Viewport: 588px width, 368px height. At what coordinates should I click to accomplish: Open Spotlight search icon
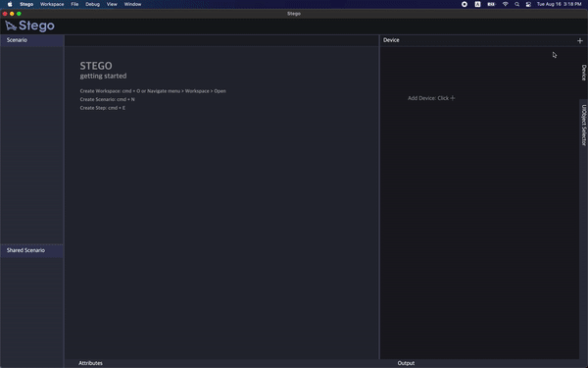pos(516,4)
